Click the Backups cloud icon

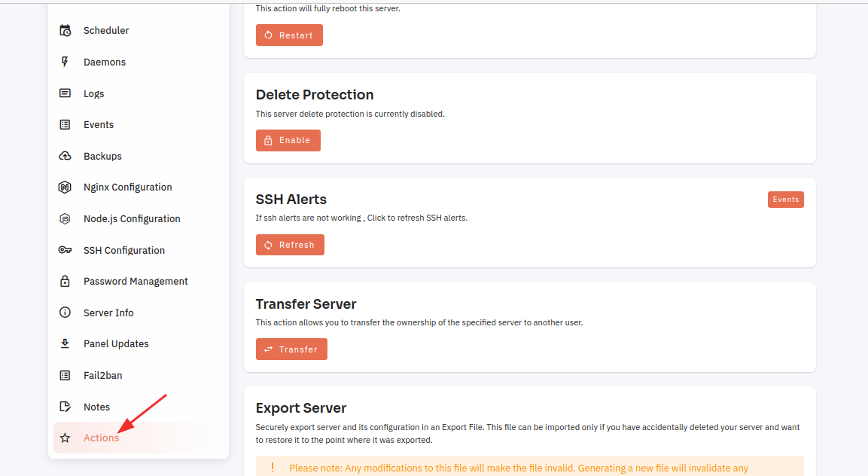[x=65, y=156]
